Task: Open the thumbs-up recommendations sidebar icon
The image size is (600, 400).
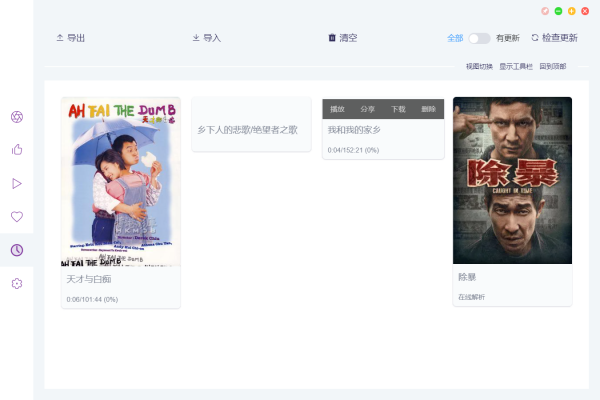Action: tap(17, 150)
